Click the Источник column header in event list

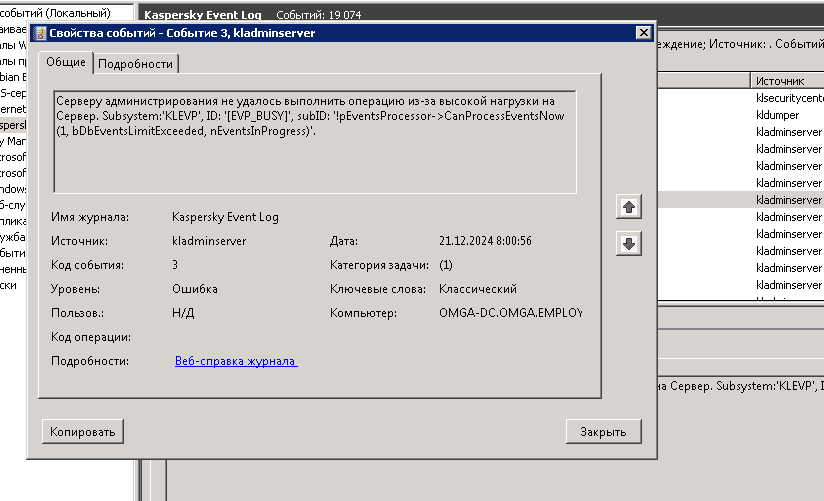coord(787,81)
